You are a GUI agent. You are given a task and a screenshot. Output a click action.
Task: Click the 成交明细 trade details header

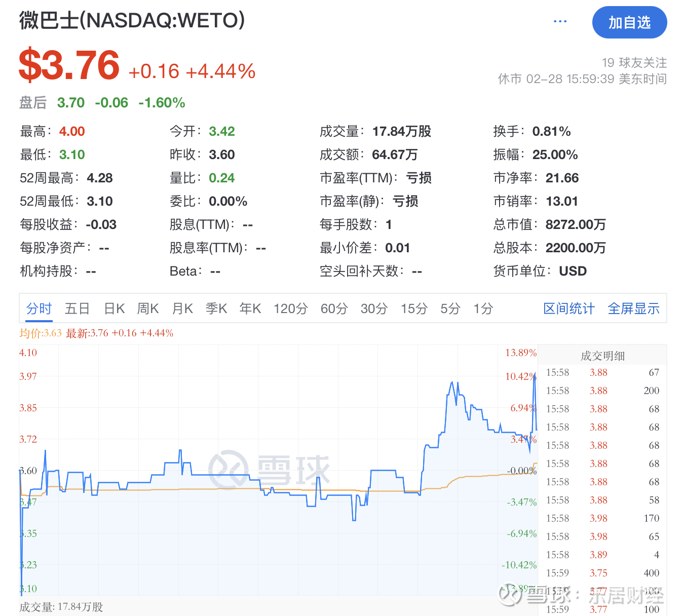[x=602, y=356]
